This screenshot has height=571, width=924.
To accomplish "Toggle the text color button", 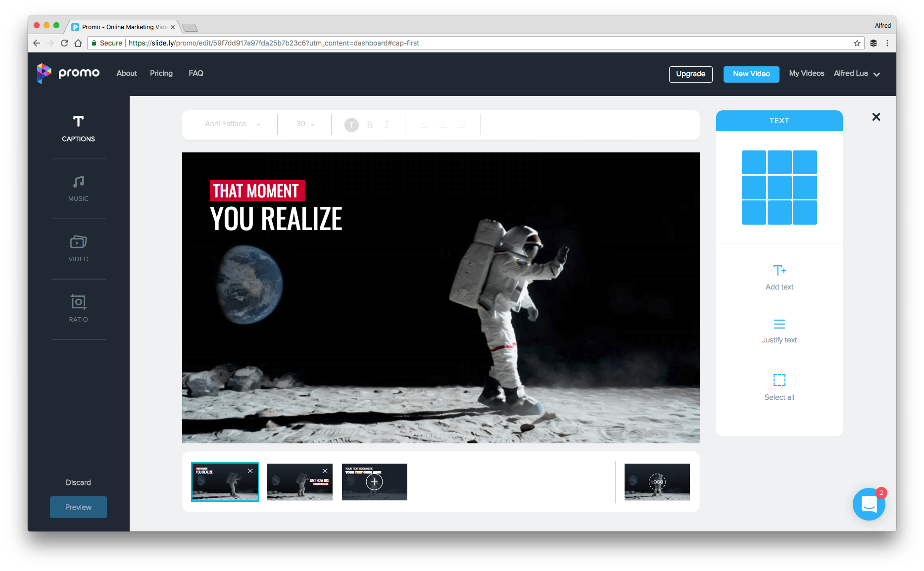I will pyautogui.click(x=351, y=124).
